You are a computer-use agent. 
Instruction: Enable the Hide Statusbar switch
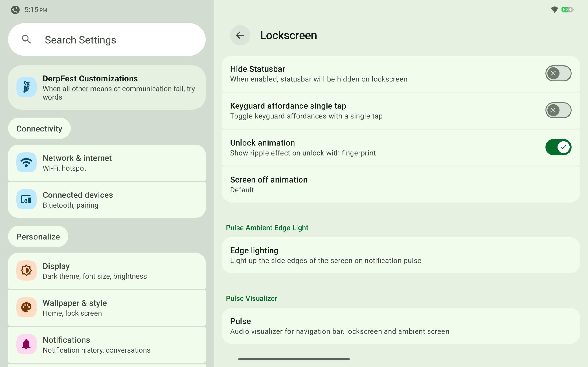pos(558,73)
